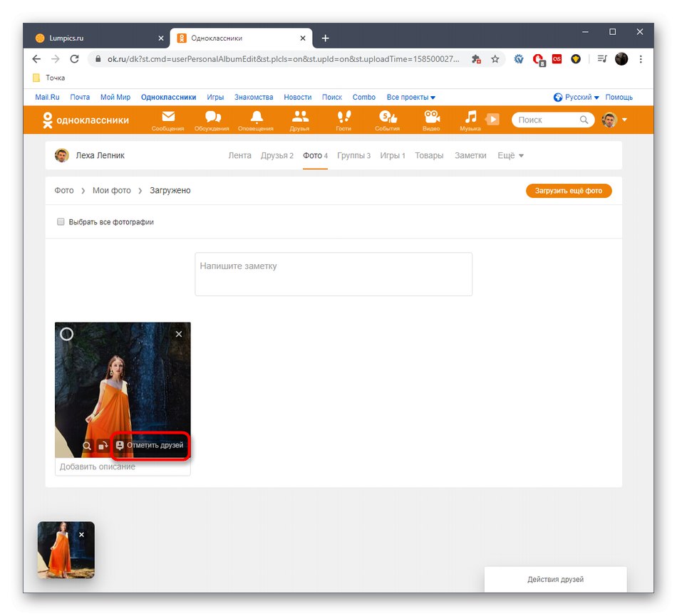Close the Одноклассники tab
The width and height of the screenshot is (677, 616).
(303, 38)
